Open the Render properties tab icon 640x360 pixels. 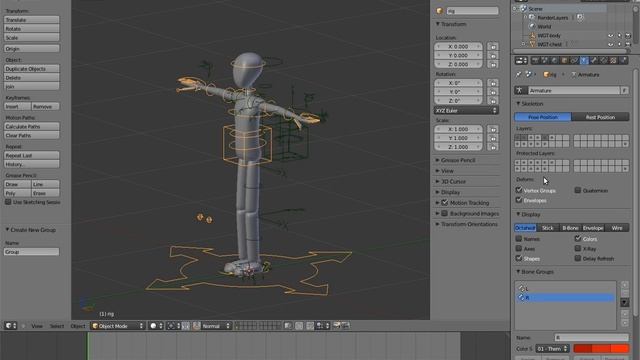pos(535,60)
